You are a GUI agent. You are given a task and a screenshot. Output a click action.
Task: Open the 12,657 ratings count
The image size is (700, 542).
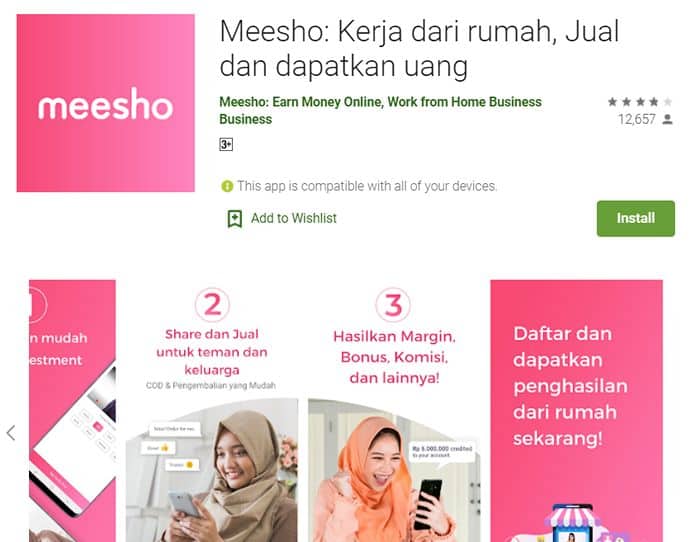[x=637, y=119]
